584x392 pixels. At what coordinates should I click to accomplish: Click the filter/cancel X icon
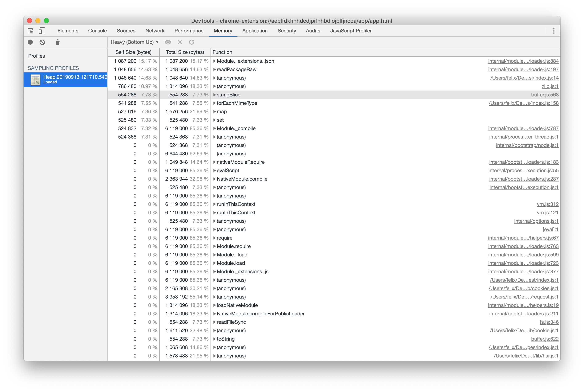(x=180, y=42)
